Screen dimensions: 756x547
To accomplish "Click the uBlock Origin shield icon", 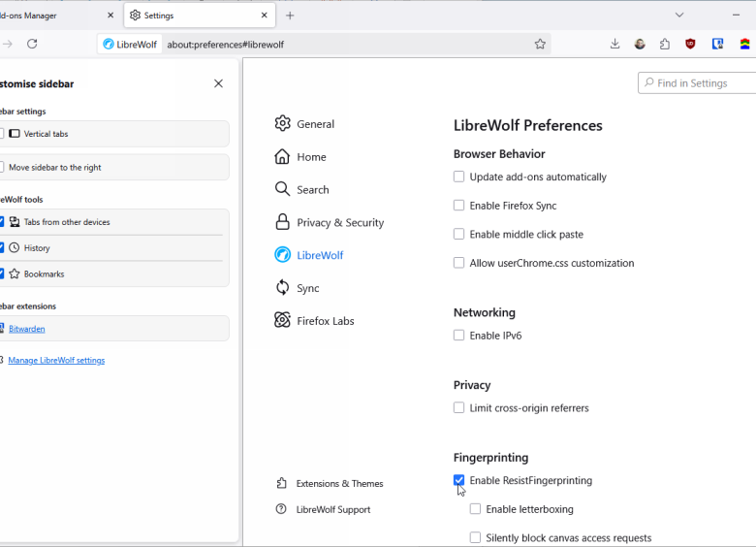I will pyautogui.click(x=690, y=44).
